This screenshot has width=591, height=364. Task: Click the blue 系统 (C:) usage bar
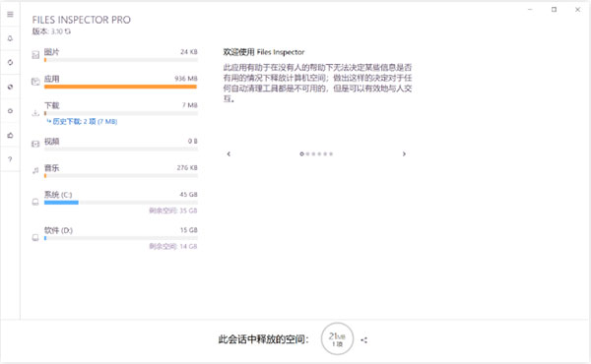[x=61, y=203]
